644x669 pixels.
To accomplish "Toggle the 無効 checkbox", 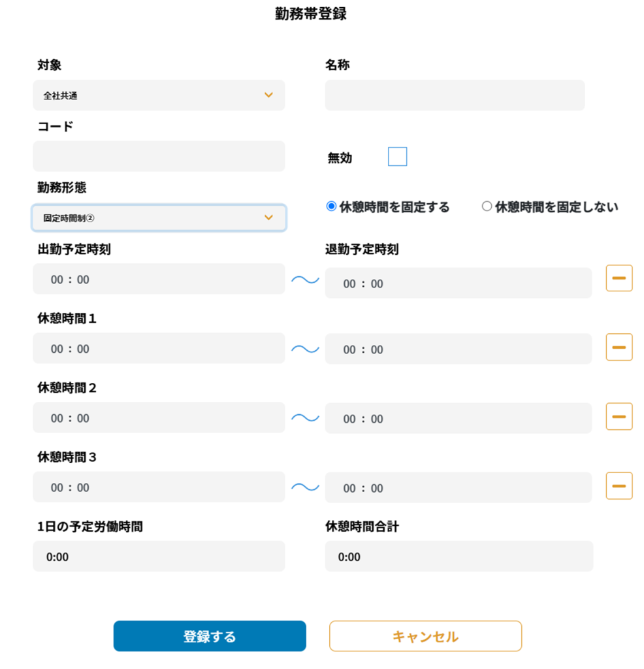I will tap(397, 157).
